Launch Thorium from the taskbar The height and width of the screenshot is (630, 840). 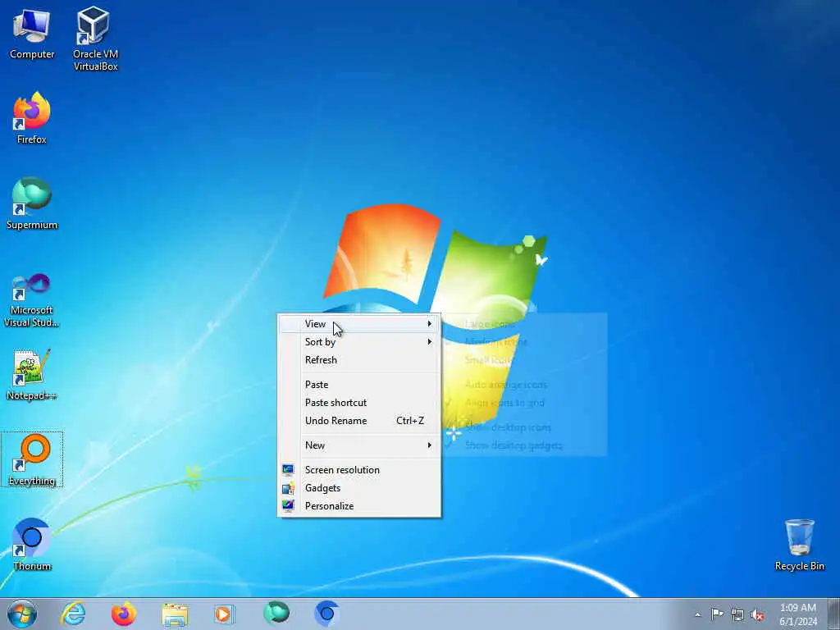click(326, 614)
